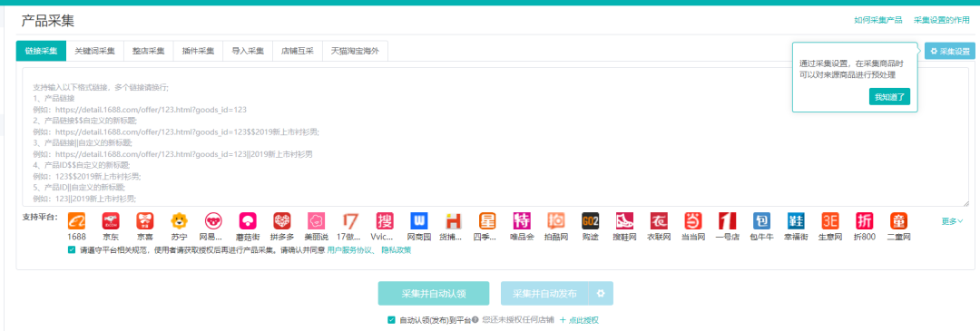Select the 购途 platform icon
The image size is (980, 331).
click(590, 221)
